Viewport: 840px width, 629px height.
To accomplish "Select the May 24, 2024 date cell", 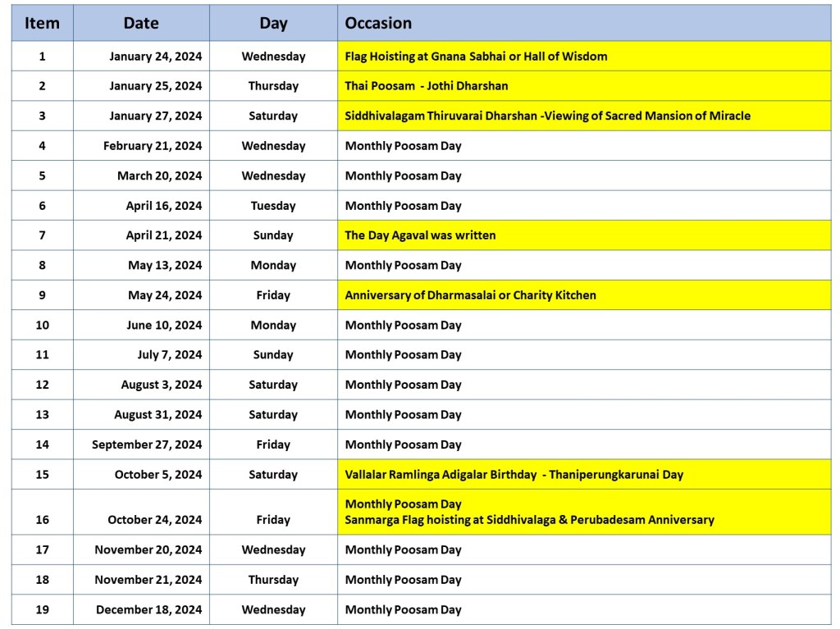I will [165, 295].
